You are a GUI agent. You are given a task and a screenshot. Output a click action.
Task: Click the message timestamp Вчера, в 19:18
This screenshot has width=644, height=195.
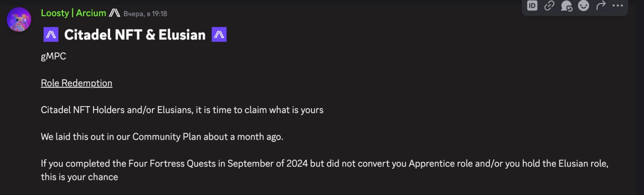click(145, 14)
